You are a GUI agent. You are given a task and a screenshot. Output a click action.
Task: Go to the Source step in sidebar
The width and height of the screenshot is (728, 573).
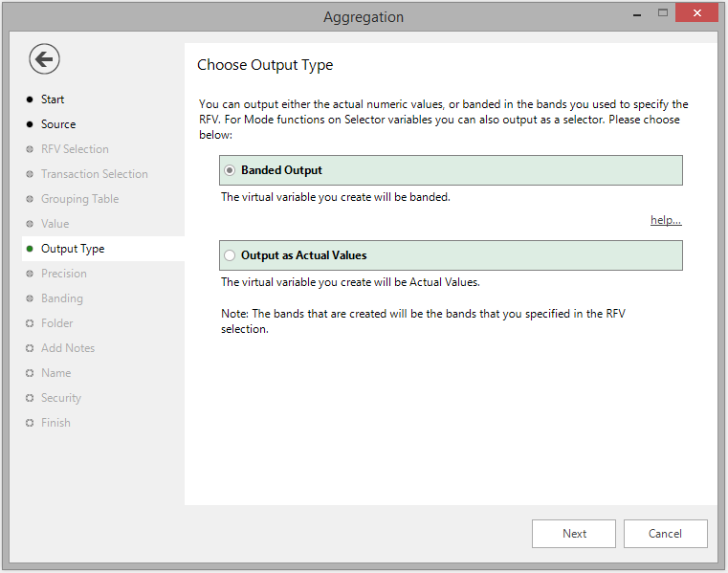58,124
